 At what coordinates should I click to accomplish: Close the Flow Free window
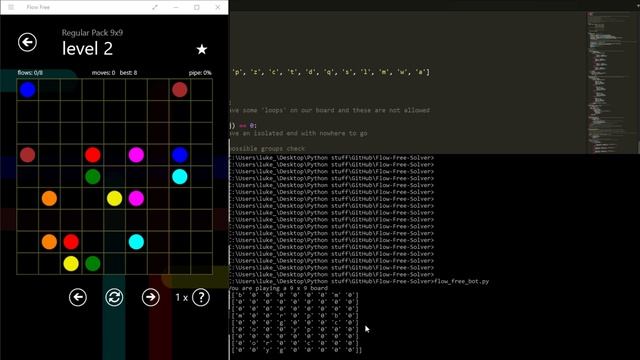[218, 7]
